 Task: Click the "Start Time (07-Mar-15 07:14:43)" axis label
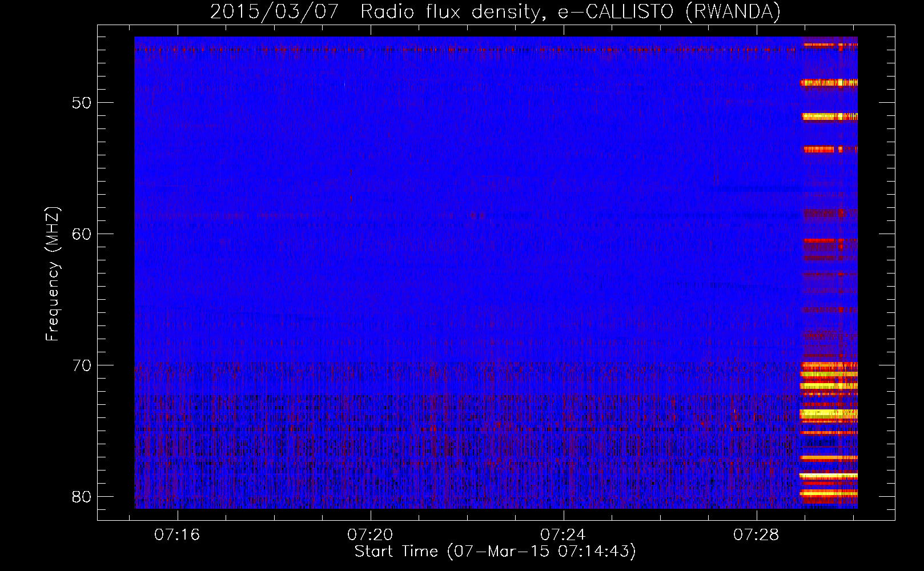coord(495,552)
